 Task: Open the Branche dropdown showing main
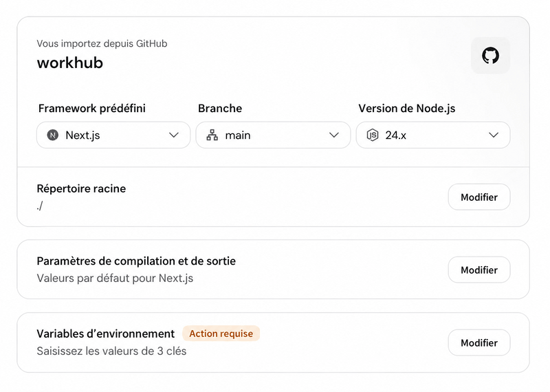(x=273, y=135)
